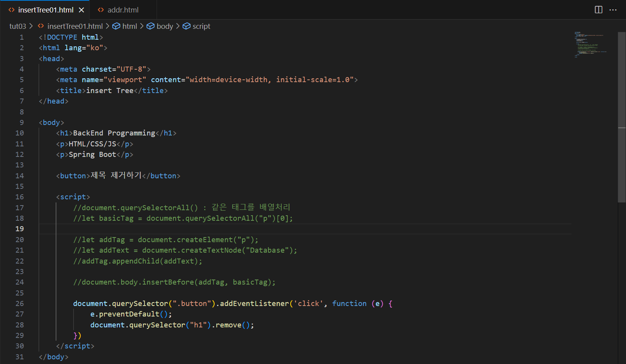626x364 pixels.
Task: Click line number 1 in the gutter
Action: (22, 37)
